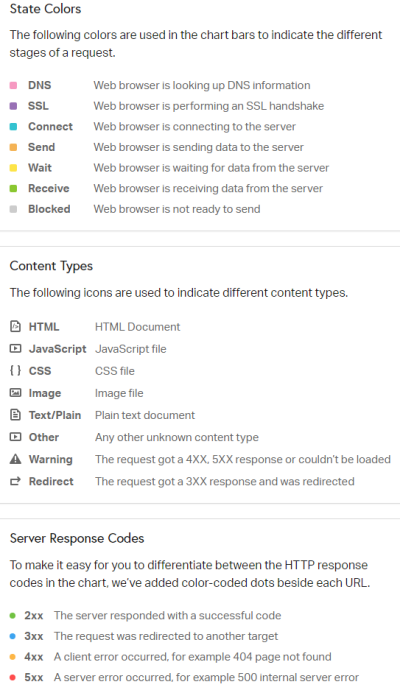Click the red 5xx response dot

click(13, 677)
